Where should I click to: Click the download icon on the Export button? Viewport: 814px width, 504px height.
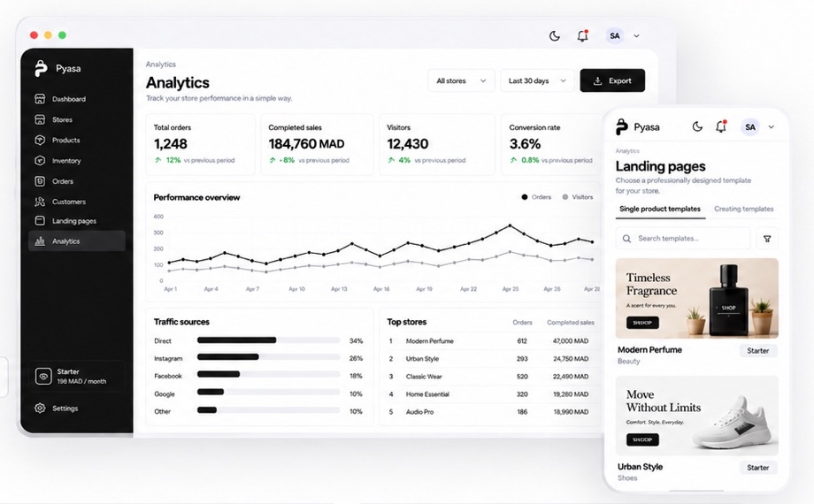[597, 81]
